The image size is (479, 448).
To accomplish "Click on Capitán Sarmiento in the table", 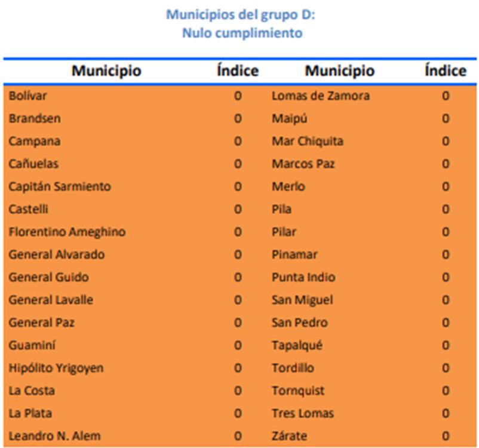I will 60,186.
